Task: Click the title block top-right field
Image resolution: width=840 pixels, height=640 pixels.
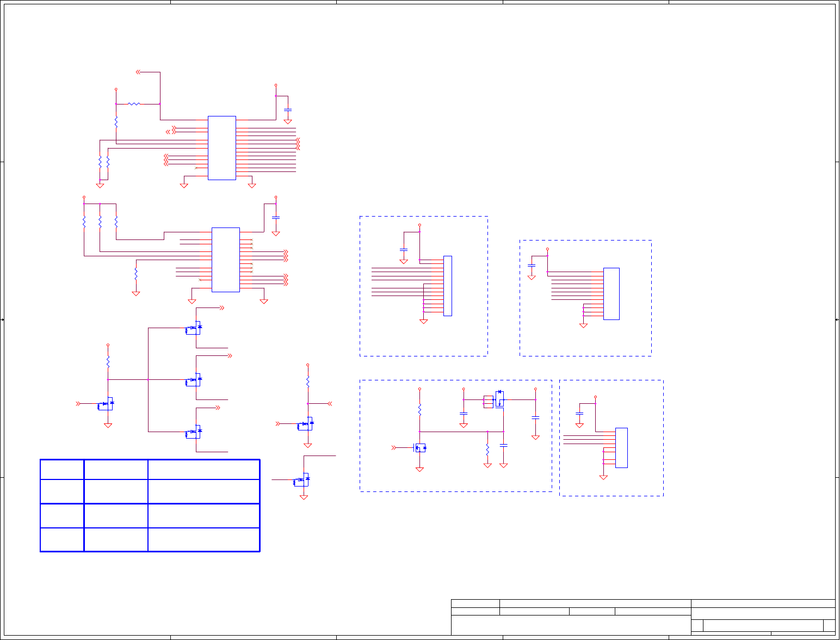Action: point(763,603)
